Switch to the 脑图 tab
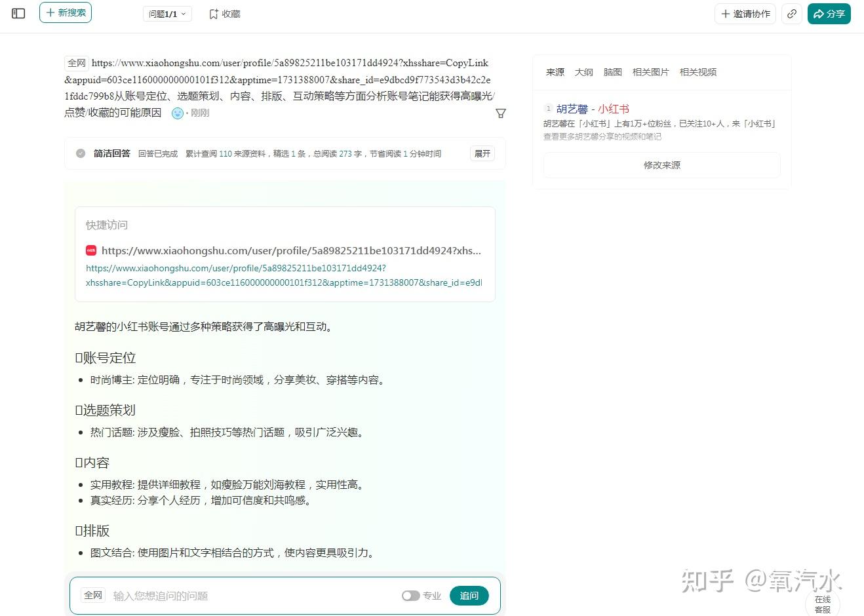 [x=612, y=72]
